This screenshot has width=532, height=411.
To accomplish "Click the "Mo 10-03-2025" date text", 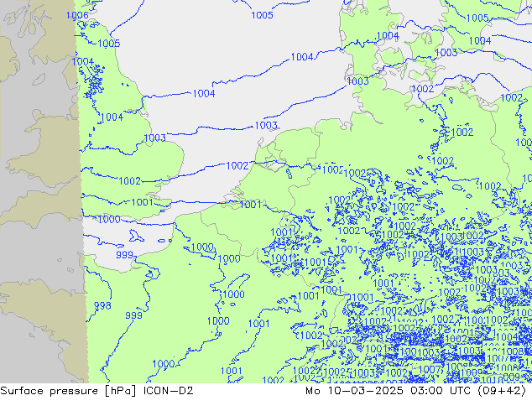I will pyautogui.click(x=354, y=391).
